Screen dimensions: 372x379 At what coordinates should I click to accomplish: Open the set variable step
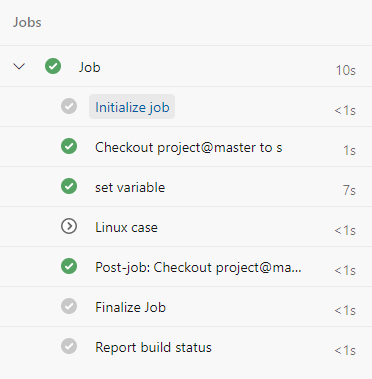click(x=130, y=187)
